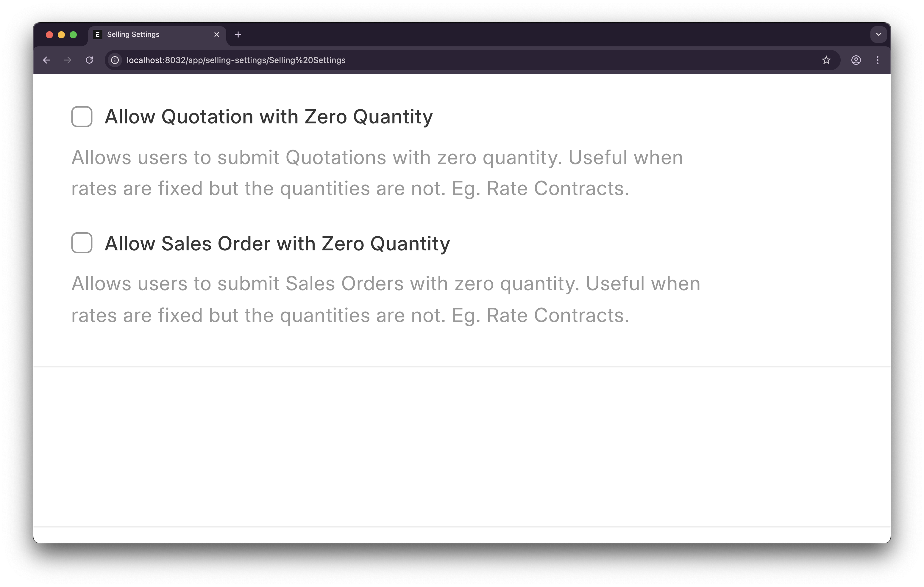
Task: Click the ERPNext favicon on the tab
Action: 97,34
